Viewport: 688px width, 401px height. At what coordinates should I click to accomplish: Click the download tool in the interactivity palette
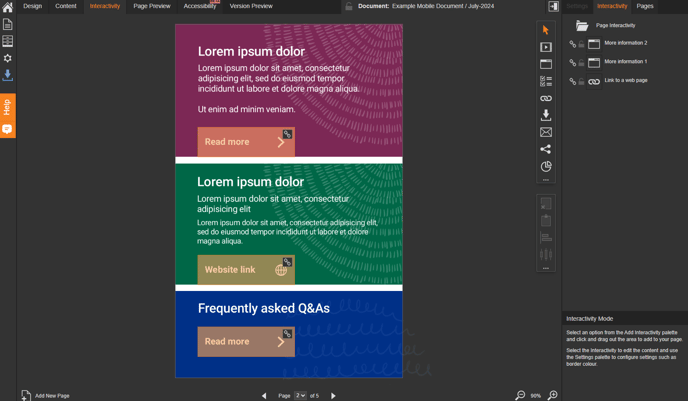tap(546, 115)
